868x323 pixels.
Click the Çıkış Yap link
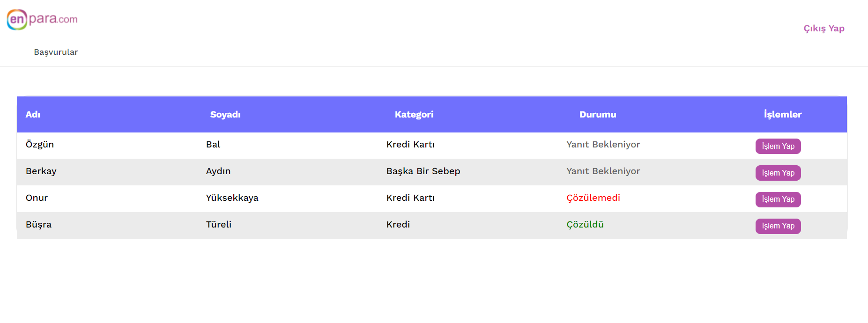(823, 29)
